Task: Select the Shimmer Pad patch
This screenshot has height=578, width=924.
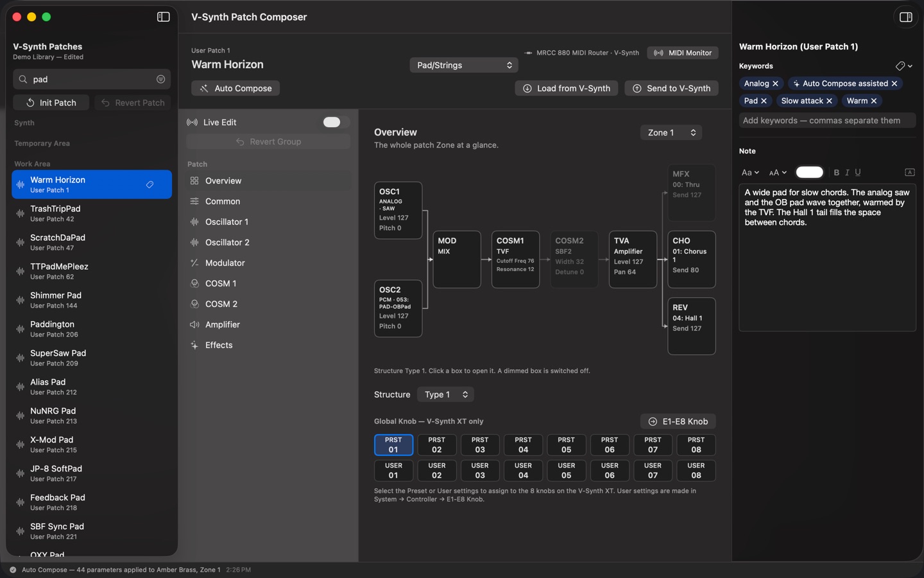Action: coord(92,300)
